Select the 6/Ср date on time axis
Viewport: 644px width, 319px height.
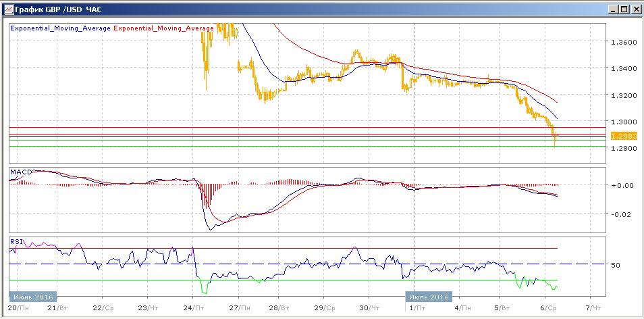[x=547, y=308]
